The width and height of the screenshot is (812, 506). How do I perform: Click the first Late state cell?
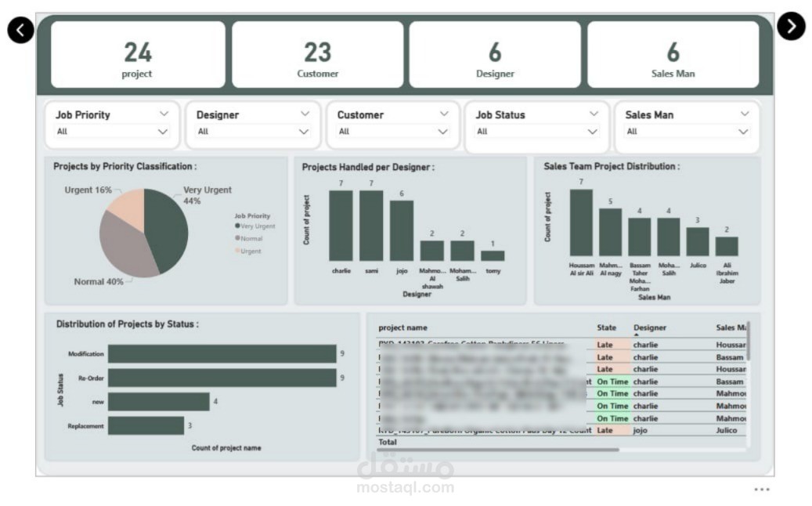click(613, 345)
